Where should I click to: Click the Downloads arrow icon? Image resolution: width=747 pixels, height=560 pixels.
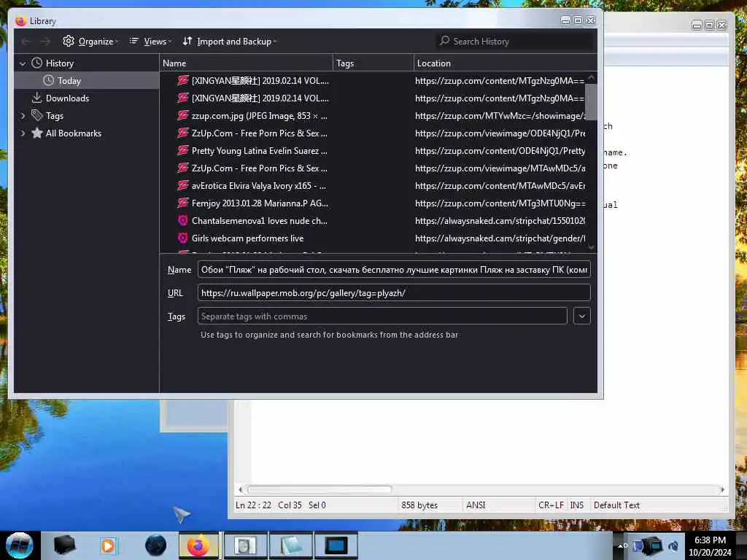click(37, 98)
